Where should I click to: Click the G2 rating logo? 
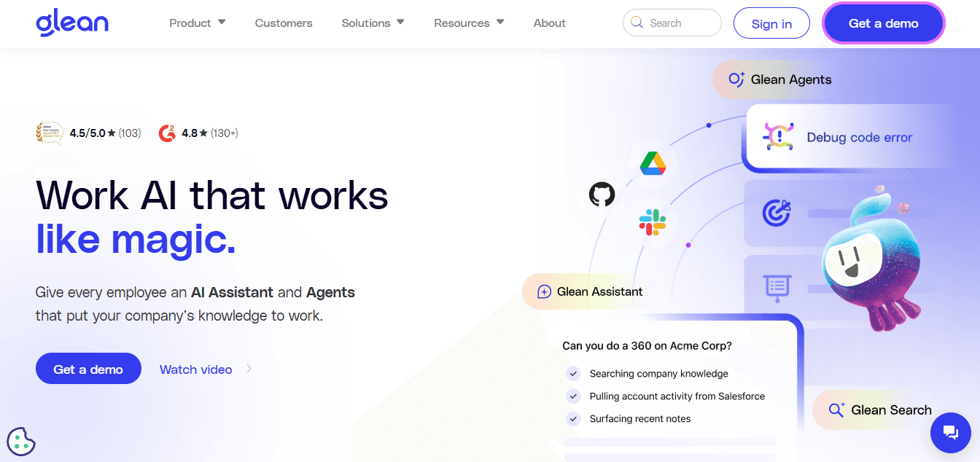coord(168,133)
